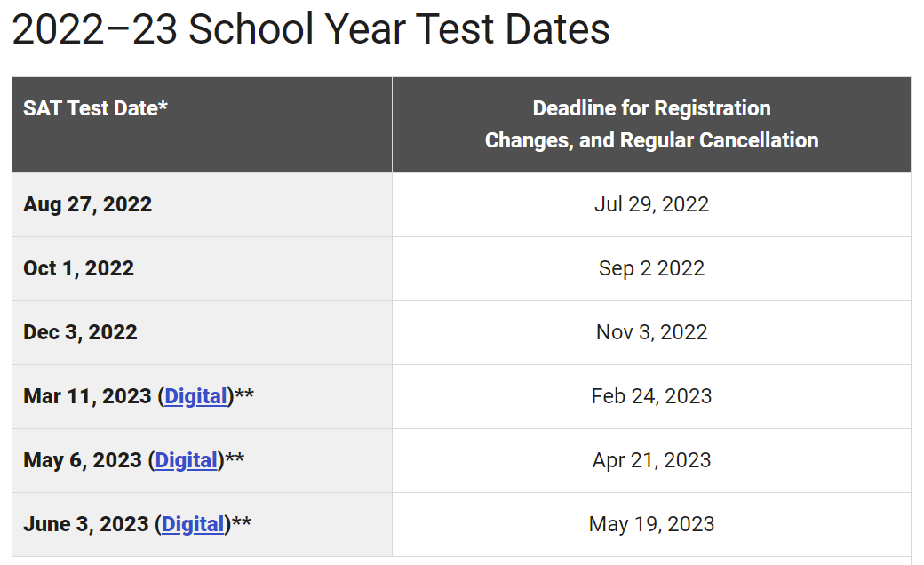Screen dimensions: 924x565
Task: Select the Jul 29, 2022 deadline cell
Action: coord(651,204)
